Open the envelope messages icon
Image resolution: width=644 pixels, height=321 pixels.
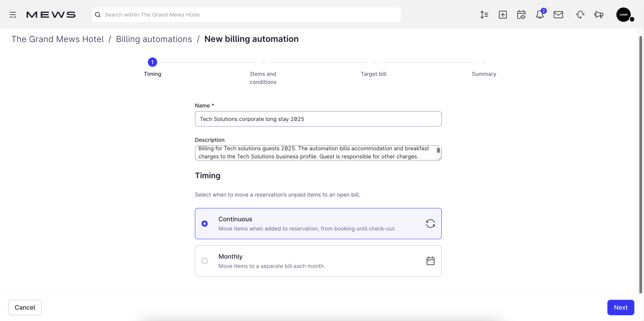click(558, 15)
